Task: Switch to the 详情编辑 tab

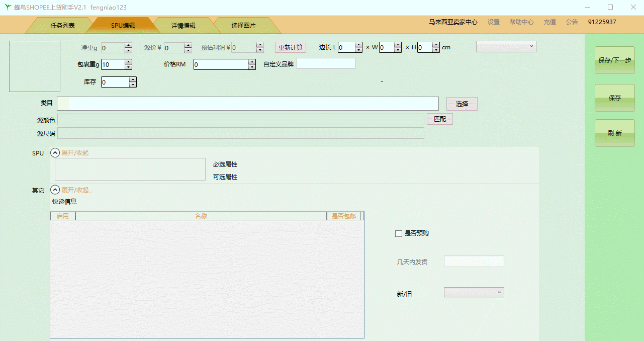Action: [183, 26]
